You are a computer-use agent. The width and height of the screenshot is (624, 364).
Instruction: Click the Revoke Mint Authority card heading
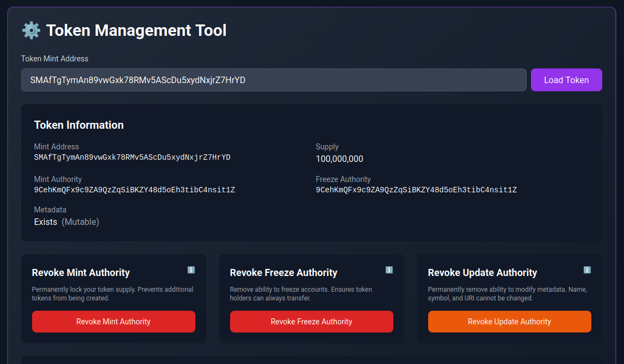81,273
